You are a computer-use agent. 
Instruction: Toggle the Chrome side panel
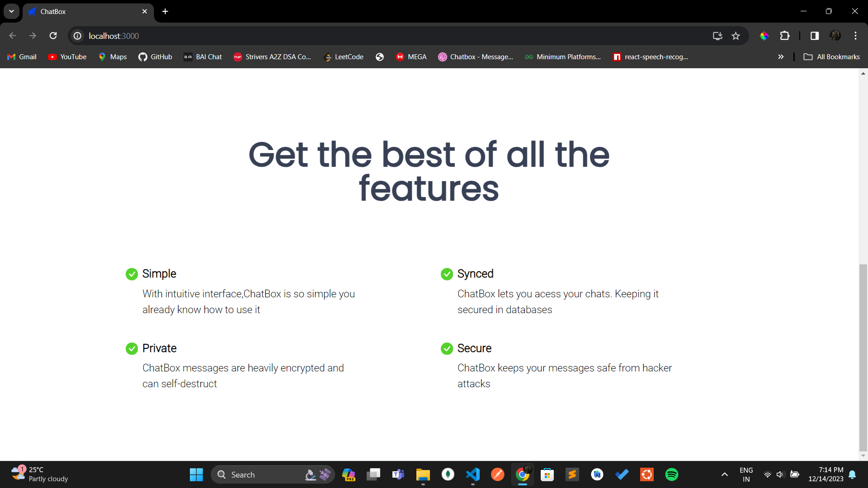[815, 36]
